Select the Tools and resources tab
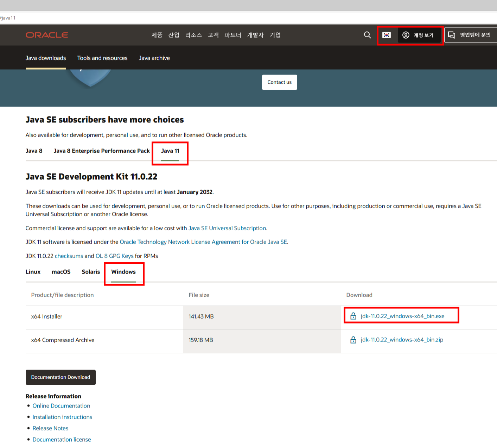The width and height of the screenshot is (497, 448). pyautogui.click(x=102, y=58)
